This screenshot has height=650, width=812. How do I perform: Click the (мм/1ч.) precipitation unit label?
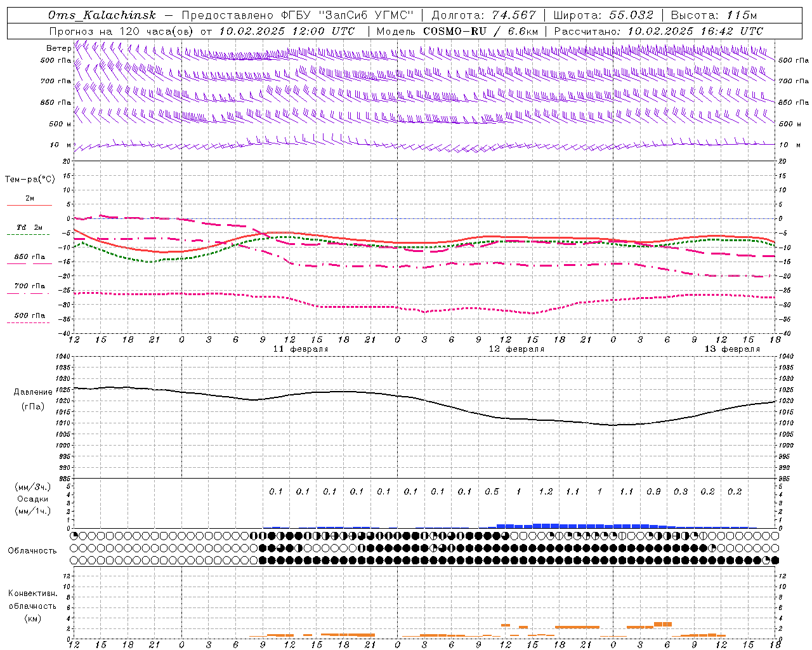(x=33, y=511)
